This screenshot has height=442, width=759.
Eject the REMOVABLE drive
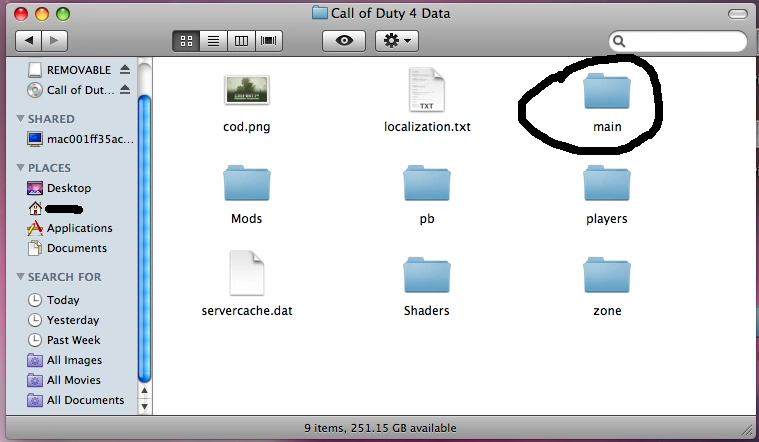125,69
